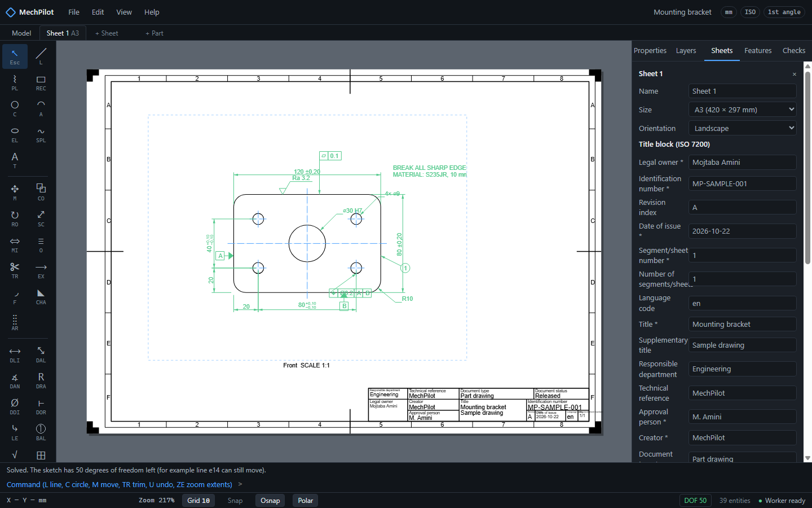This screenshot has width=812, height=508.
Task: Choose the Leader (LE) tool
Action: click(x=15, y=432)
